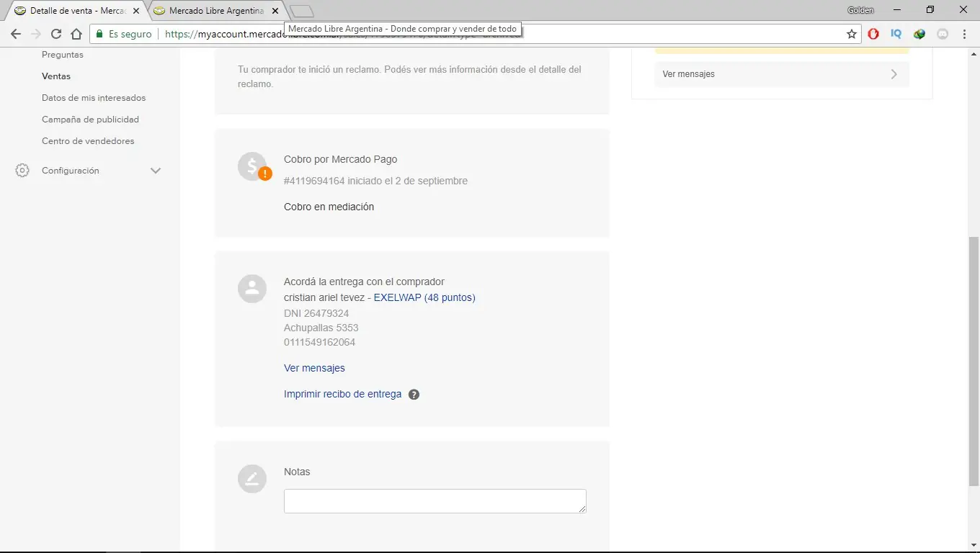
Task: Click the buyer avatar icon
Action: (252, 289)
